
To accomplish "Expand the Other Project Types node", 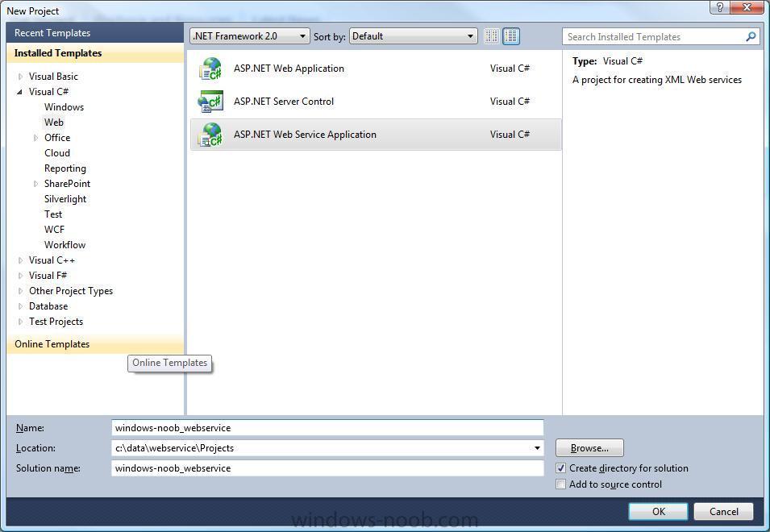I will 20,291.
